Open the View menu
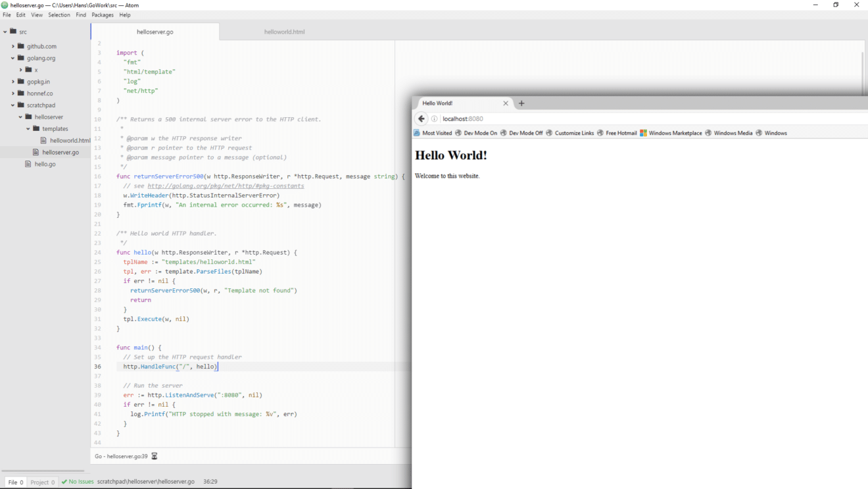This screenshot has width=868, height=489. coord(37,14)
